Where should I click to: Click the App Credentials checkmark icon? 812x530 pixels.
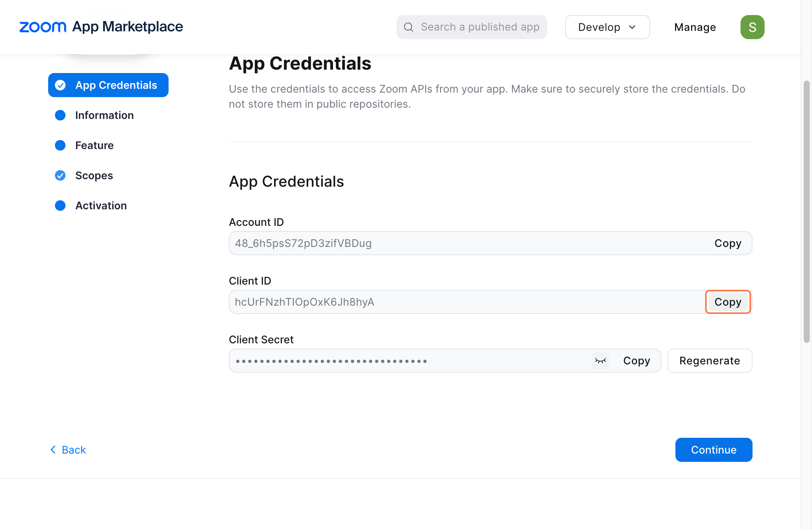[x=60, y=85]
